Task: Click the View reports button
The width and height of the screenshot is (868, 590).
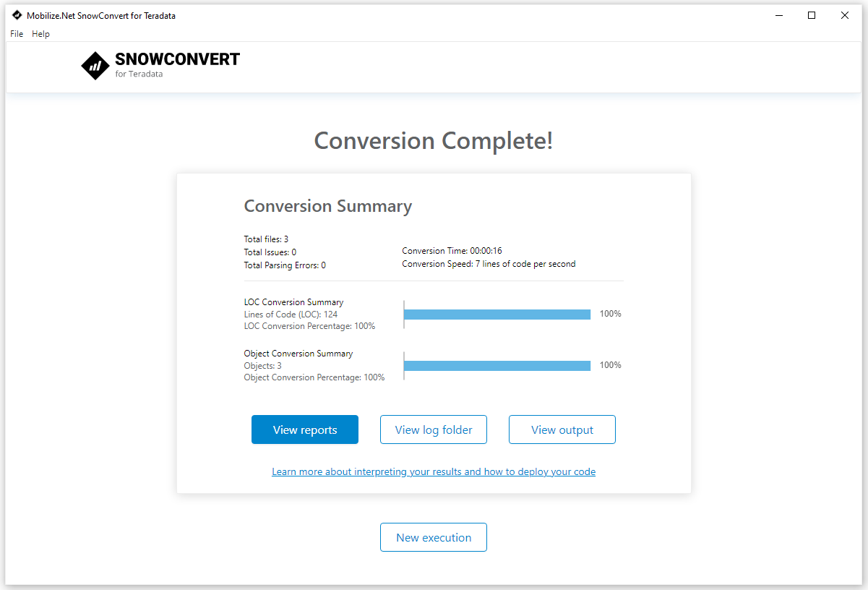Action: coord(305,429)
